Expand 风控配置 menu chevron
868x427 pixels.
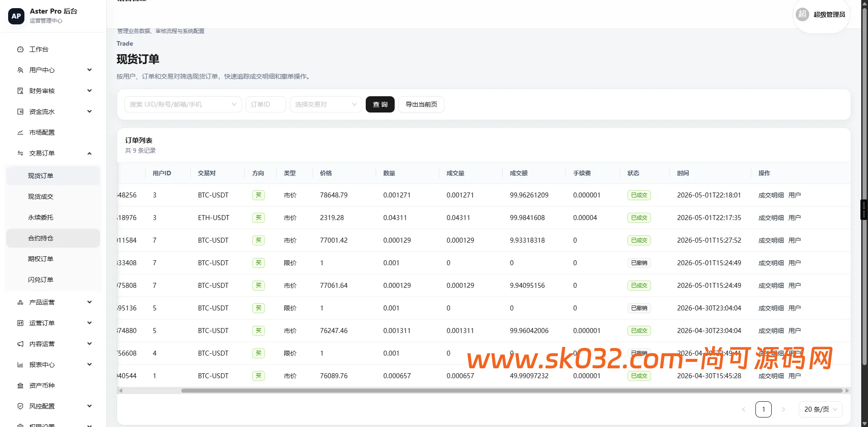[90, 406]
